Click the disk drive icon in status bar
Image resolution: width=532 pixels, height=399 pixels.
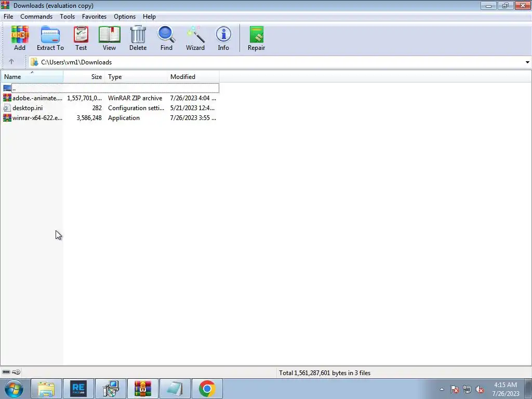pyautogui.click(x=6, y=372)
